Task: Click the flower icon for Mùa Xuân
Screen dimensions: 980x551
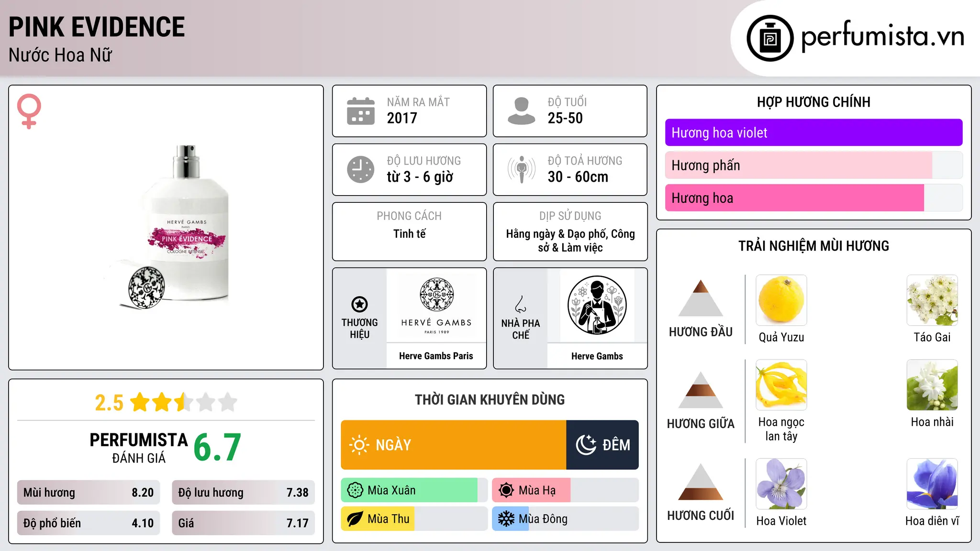Action: click(x=355, y=490)
